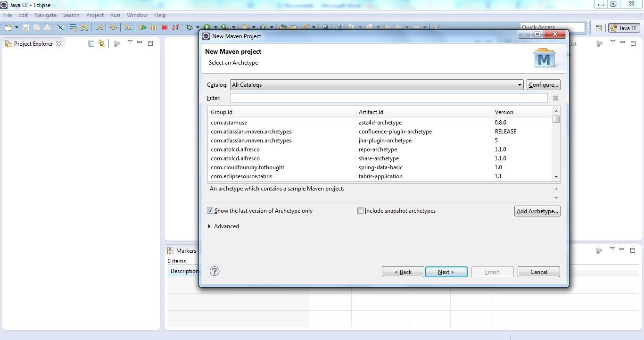Open the Markers panel View Menu triangle
The width and height of the screenshot is (644, 340).
pos(612,249)
